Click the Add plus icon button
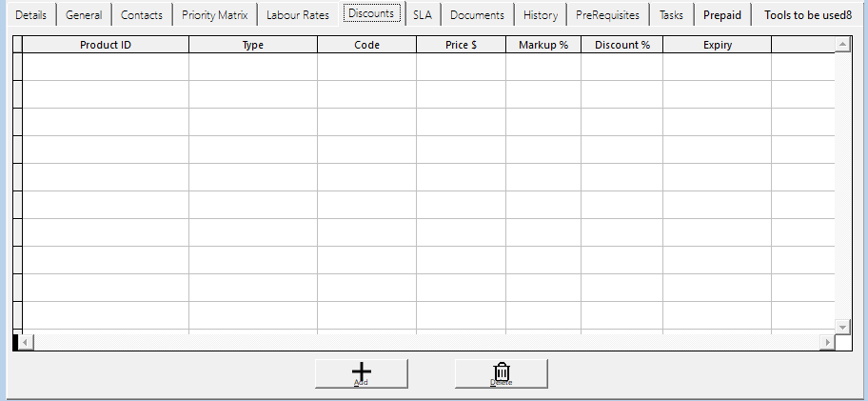Screen dimensions: 868x401 pyautogui.click(x=362, y=373)
